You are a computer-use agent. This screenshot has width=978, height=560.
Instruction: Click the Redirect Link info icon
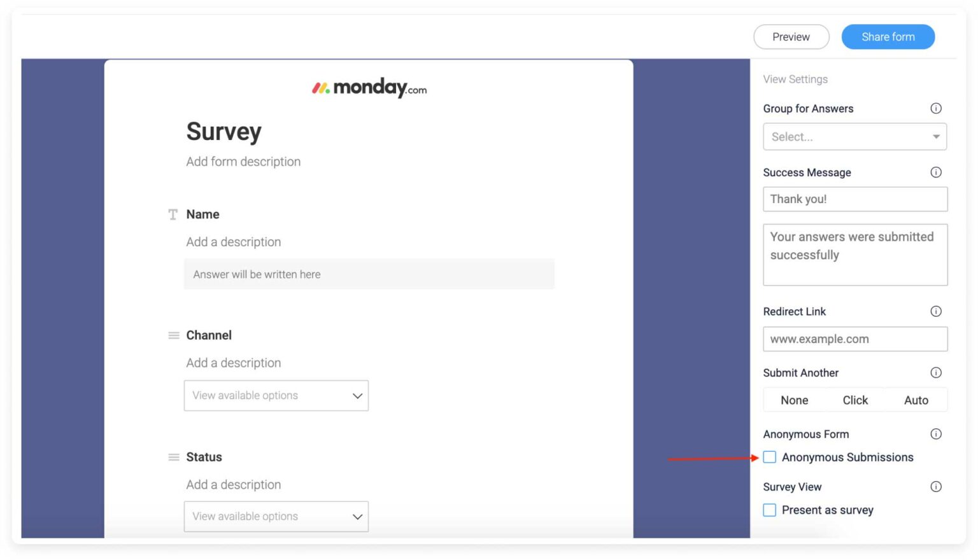936,311
